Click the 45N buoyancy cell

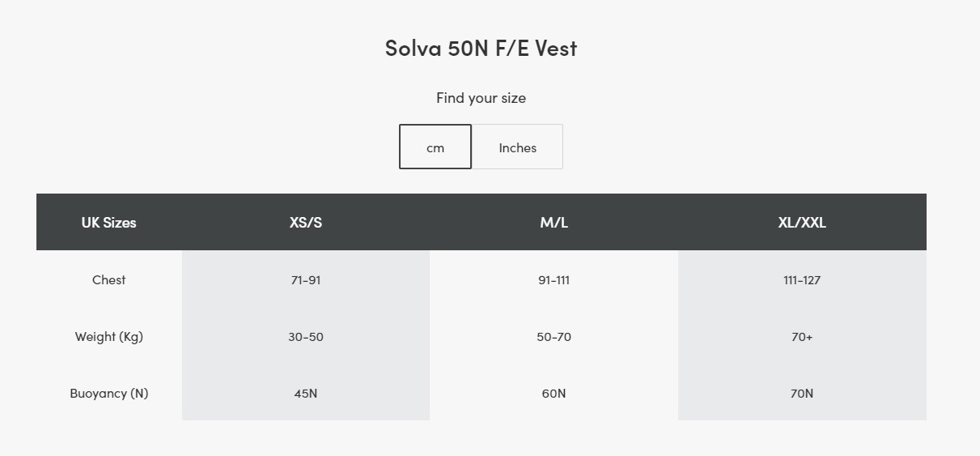306,394
